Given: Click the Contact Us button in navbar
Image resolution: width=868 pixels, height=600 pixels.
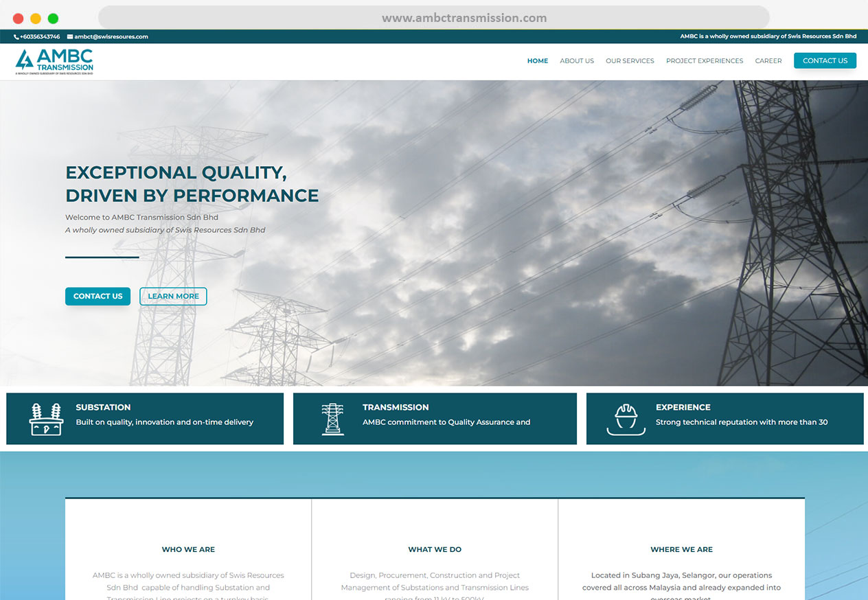Looking at the screenshot, I should tap(825, 60).
